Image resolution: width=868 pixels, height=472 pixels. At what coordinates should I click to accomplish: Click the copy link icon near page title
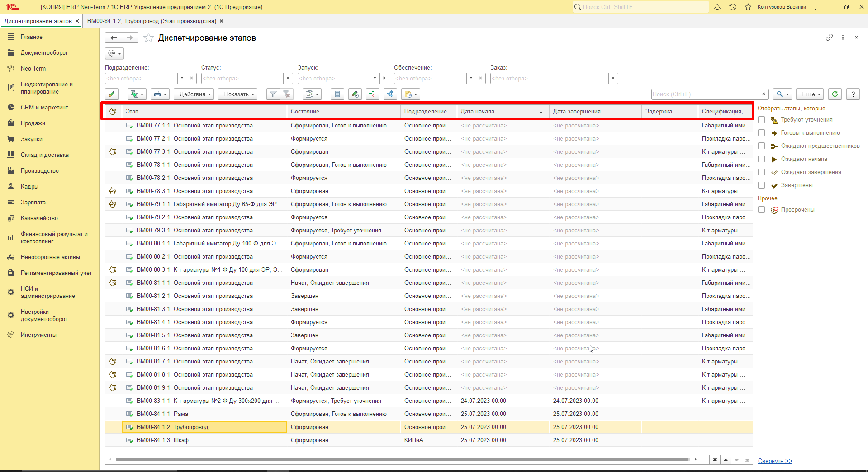click(829, 38)
